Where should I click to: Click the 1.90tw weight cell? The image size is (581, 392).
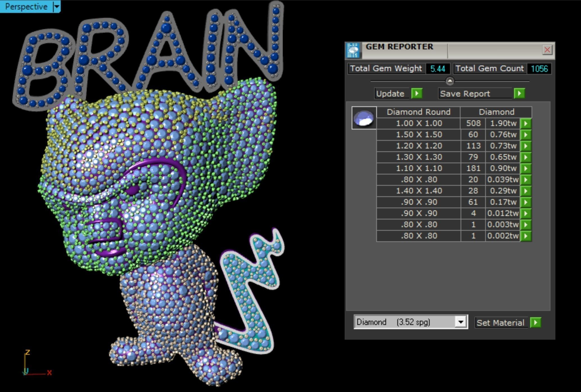pos(503,123)
